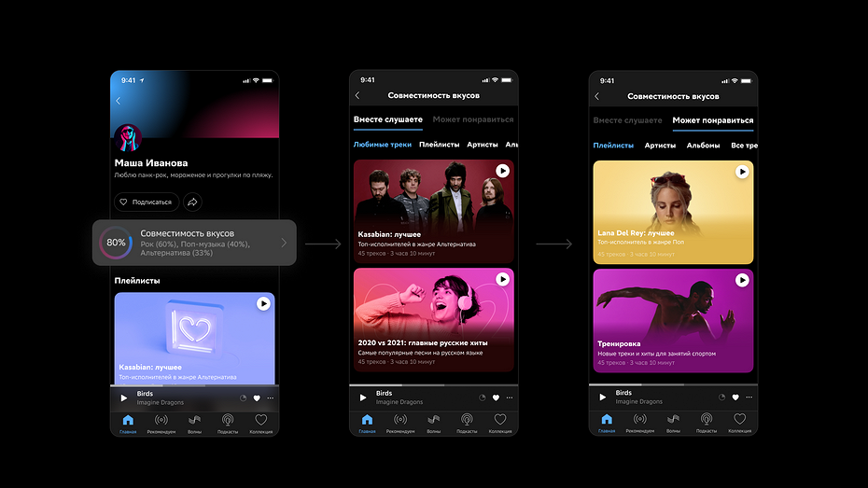Like Birds in middle screen mini-player

[x=496, y=397]
